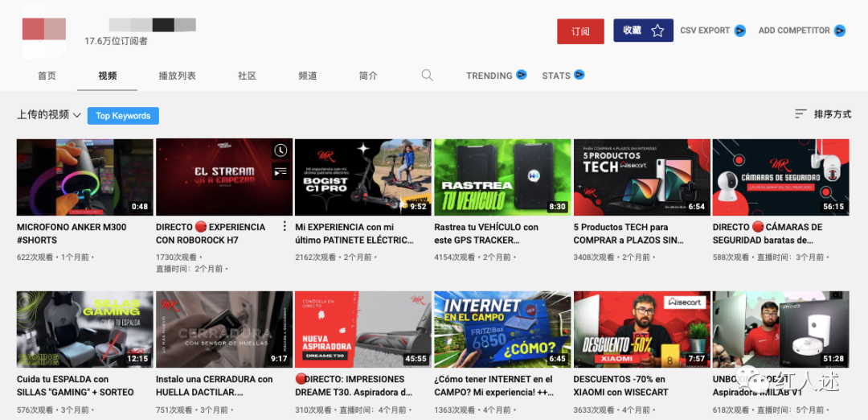
Task: Switch to the 播放列表 tab
Action: point(177,76)
